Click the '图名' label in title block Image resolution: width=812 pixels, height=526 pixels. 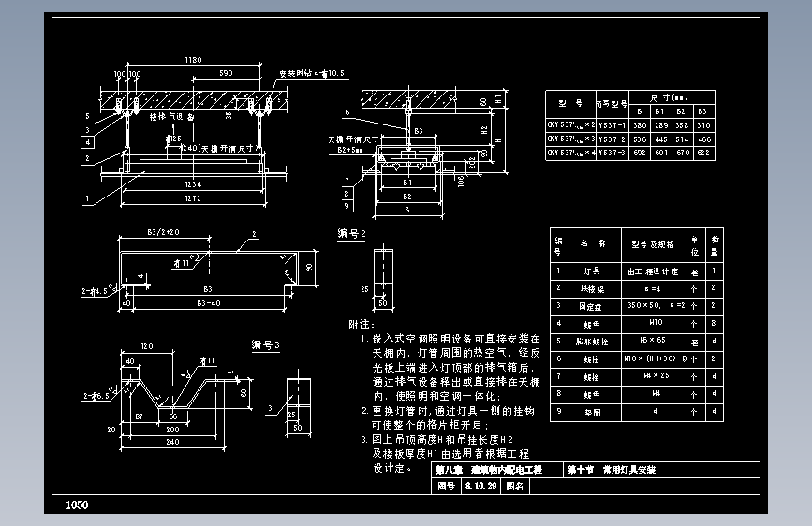pos(515,486)
